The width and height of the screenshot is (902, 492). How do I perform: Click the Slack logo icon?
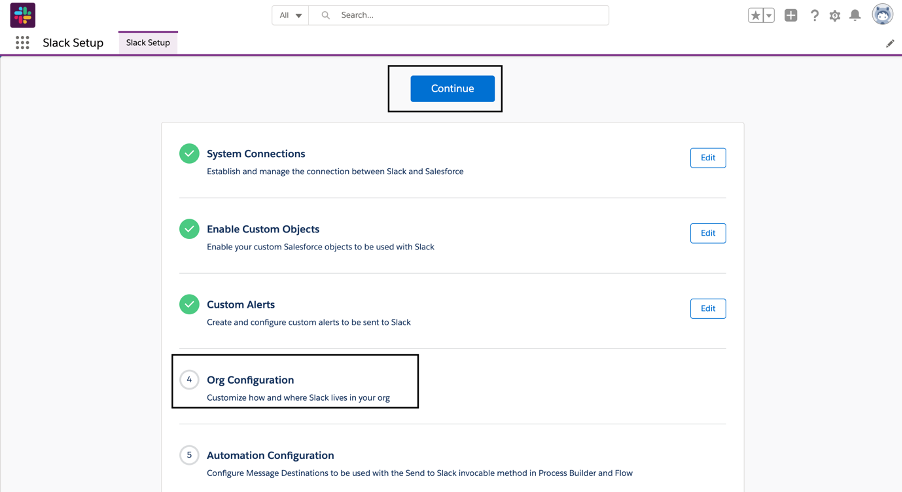pyautogui.click(x=22, y=16)
